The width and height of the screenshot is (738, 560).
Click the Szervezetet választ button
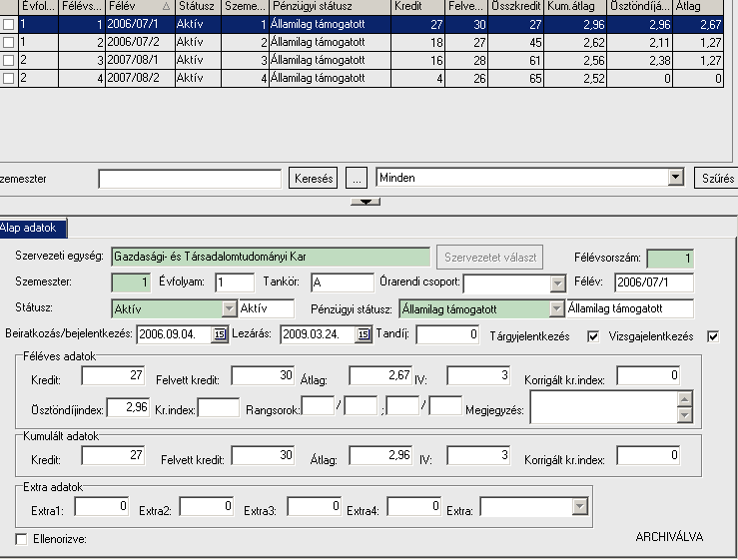pos(489,258)
